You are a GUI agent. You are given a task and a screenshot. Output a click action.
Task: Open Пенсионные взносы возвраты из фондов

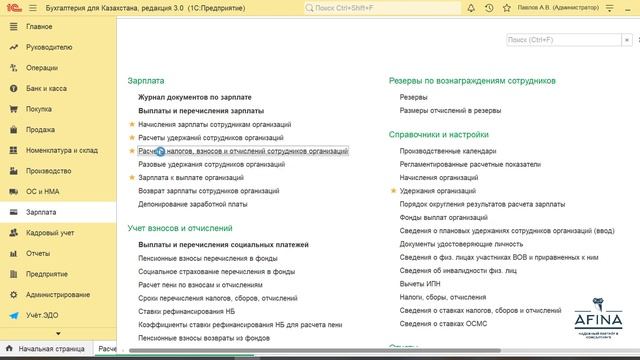point(204,338)
